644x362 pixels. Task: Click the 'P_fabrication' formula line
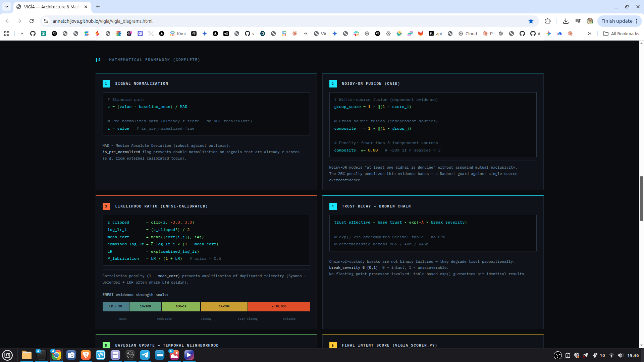coord(164,258)
